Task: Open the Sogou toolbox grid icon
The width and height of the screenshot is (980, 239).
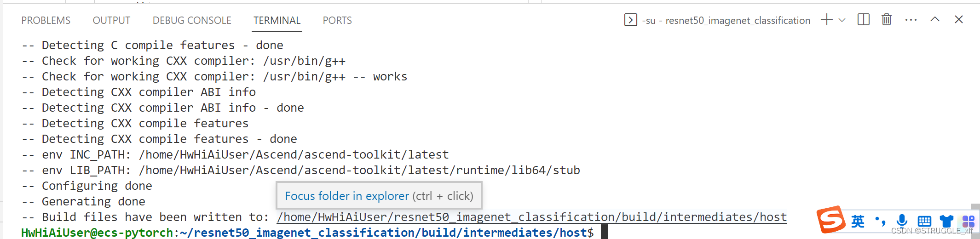Action: [968, 222]
